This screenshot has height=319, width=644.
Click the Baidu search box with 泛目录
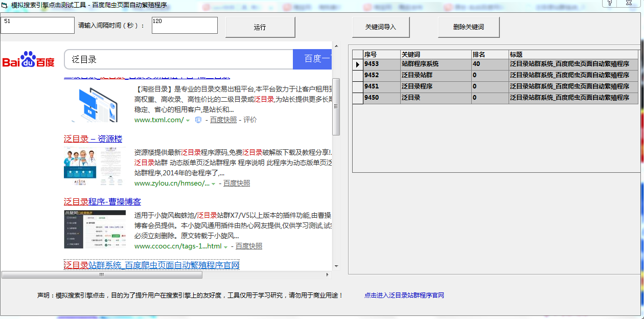click(x=178, y=59)
